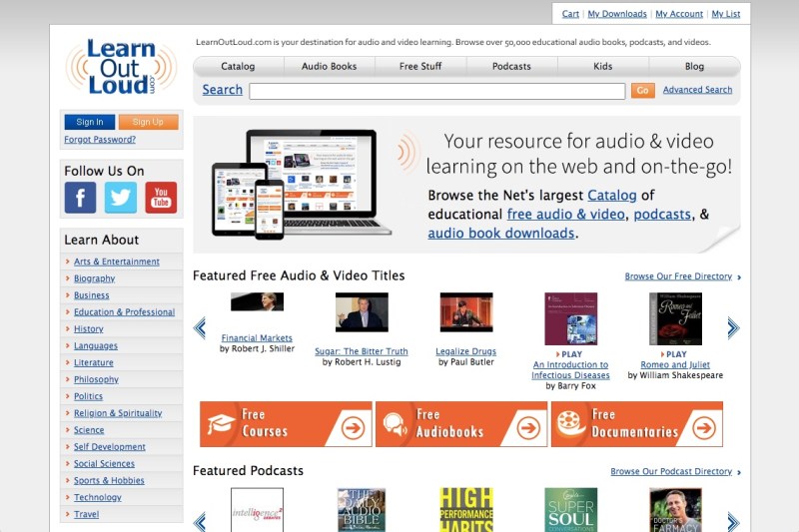Click the free audio & video link
Screen dimensions: 799x532
(565, 215)
